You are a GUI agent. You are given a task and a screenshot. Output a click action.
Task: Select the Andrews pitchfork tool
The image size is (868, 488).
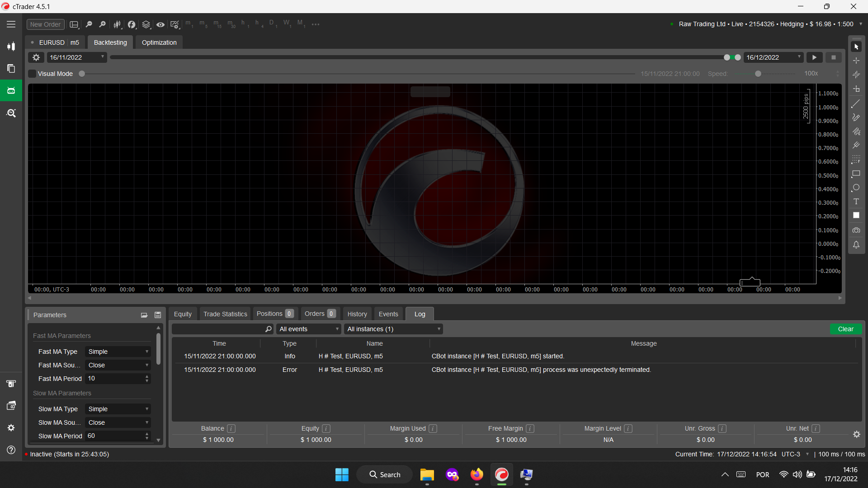point(856,145)
